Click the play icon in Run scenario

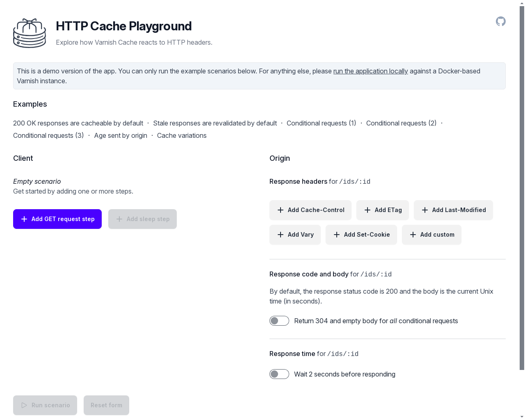tap(24, 405)
